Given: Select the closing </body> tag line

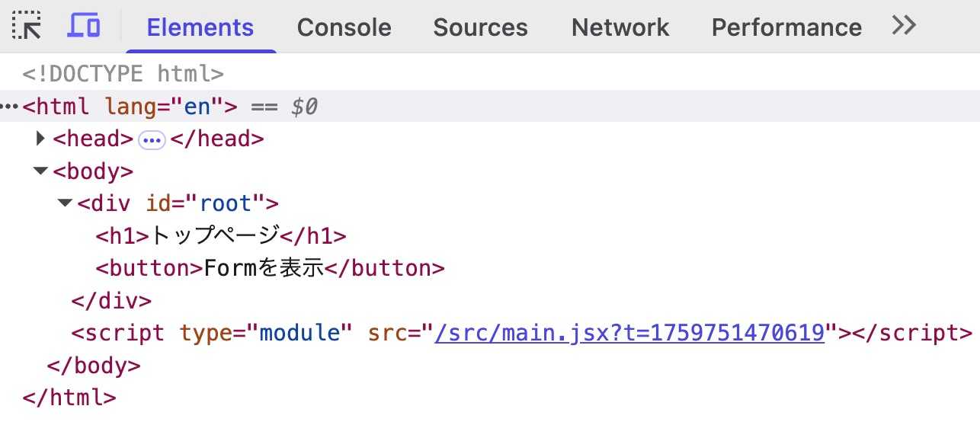Looking at the screenshot, I should click(x=94, y=366).
